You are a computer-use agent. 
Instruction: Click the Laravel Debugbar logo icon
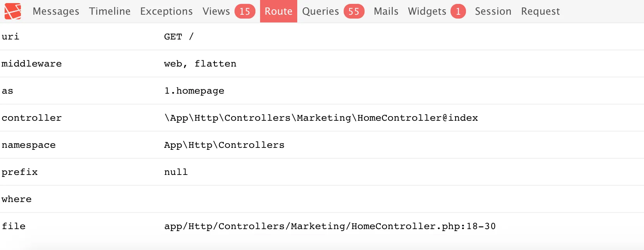coord(13,11)
